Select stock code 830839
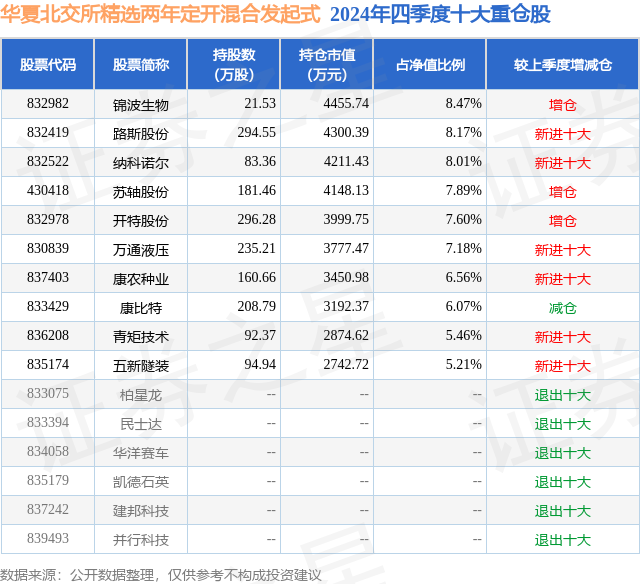 point(48,249)
